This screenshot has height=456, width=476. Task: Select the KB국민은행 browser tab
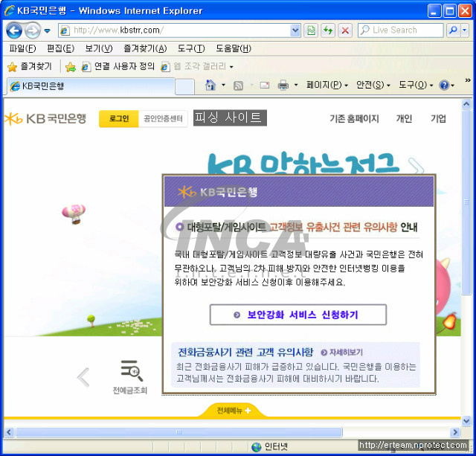[x=91, y=86]
